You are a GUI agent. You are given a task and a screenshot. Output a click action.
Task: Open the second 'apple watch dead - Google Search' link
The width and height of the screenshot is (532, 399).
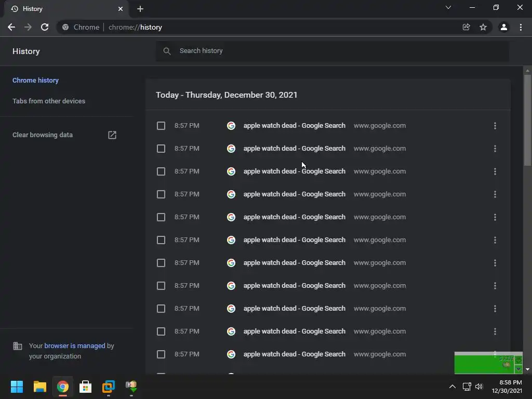(294, 149)
